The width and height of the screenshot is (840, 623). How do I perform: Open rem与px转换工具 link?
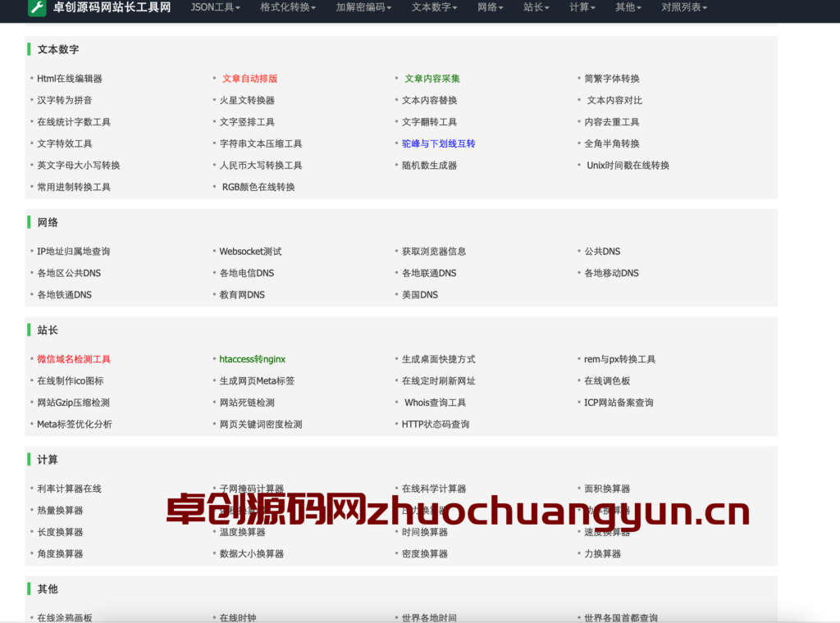(620, 359)
